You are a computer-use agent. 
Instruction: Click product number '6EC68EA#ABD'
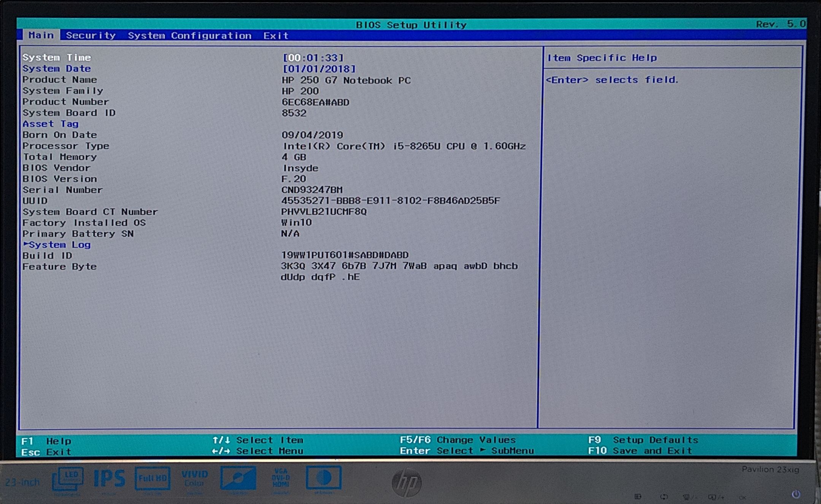pyautogui.click(x=315, y=102)
